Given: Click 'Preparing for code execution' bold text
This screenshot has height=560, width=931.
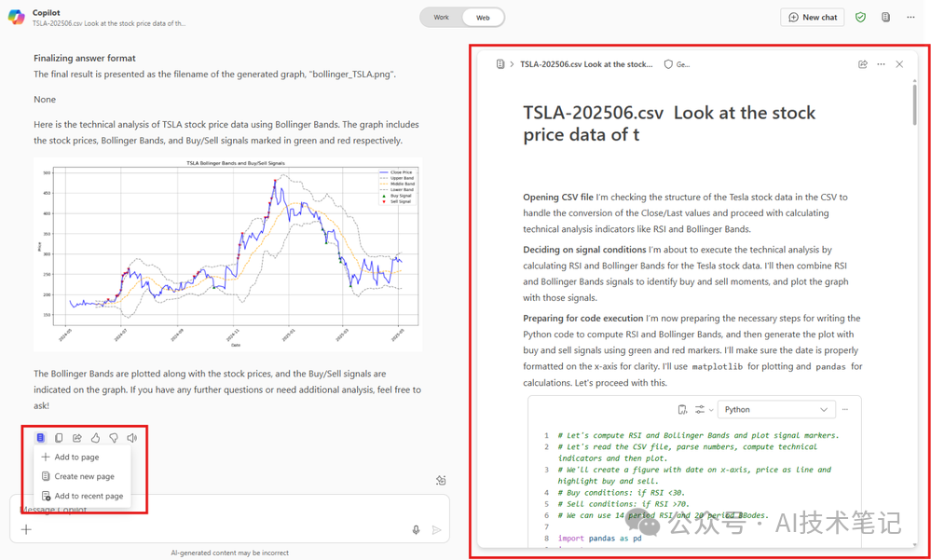Looking at the screenshot, I should (x=583, y=318).
